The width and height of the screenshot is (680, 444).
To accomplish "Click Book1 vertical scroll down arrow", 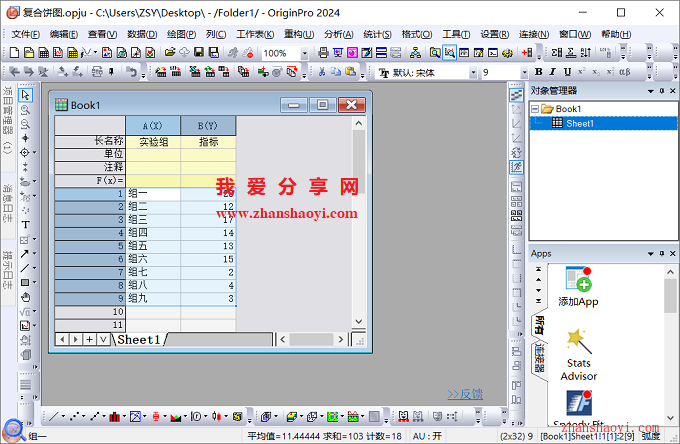I will pos(359,321).
